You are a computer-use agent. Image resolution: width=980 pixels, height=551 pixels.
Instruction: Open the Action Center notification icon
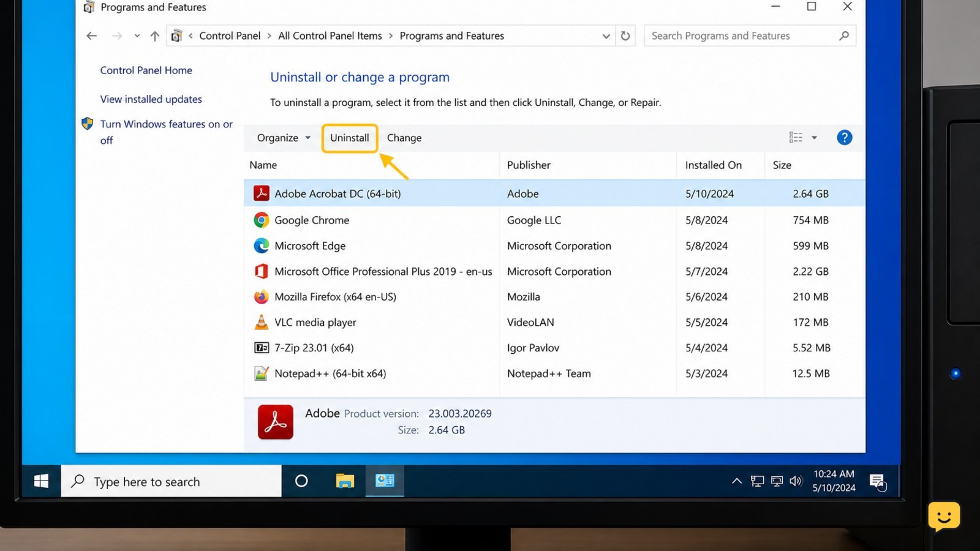878,482
